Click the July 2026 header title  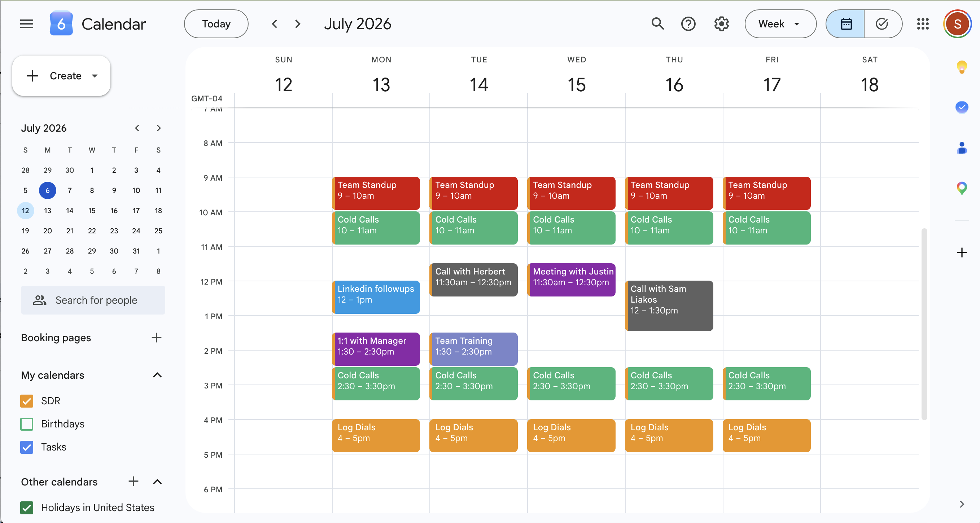357,24
